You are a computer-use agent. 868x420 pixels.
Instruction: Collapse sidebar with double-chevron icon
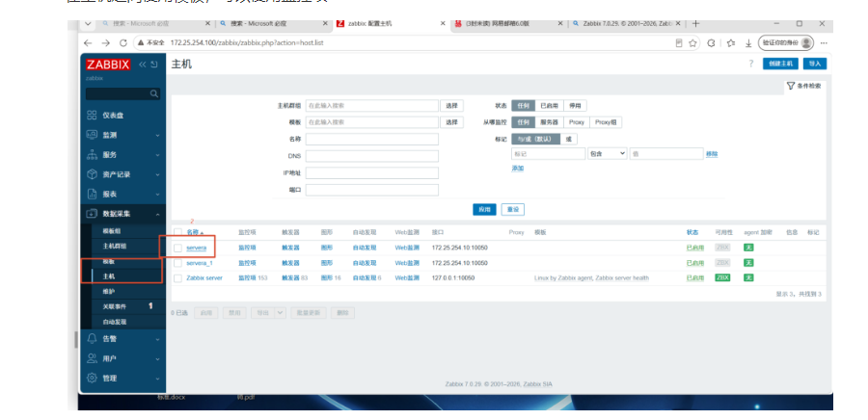(x=143, y=65)
